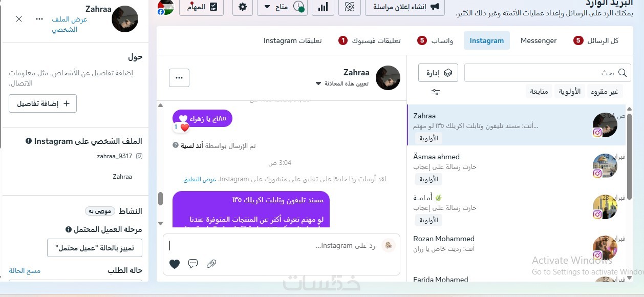Switch to the Messenger tab
Viewport: 644px width, 297px height.
[539, 40]
